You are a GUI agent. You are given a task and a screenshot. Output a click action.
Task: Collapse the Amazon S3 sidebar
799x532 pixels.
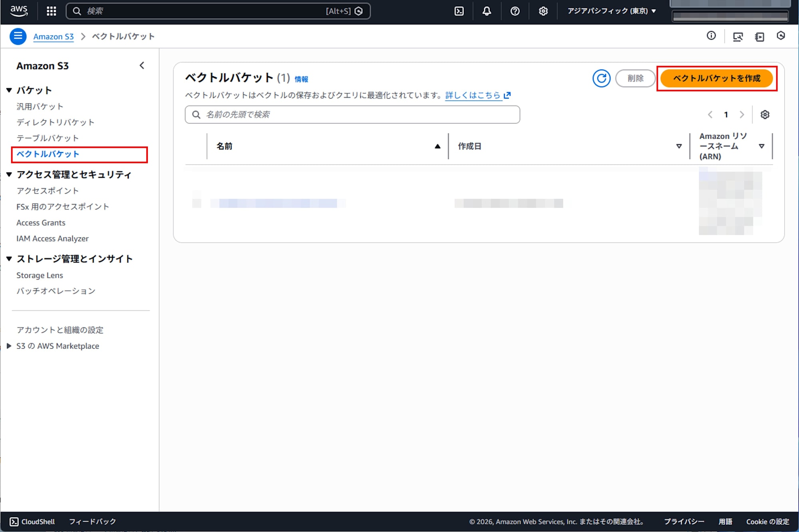(x=142, y=66)
